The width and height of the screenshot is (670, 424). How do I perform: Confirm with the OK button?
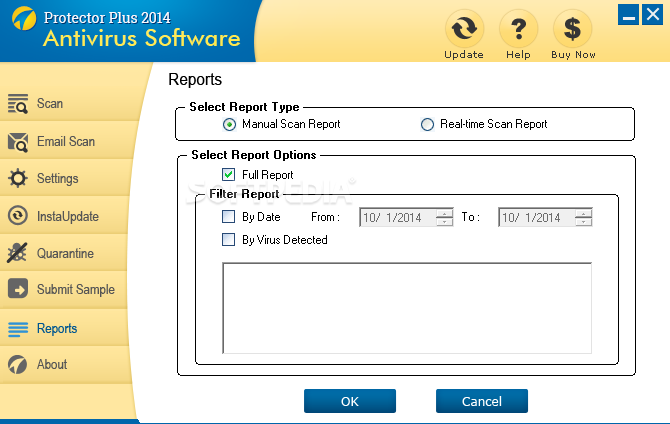point(350,401)
